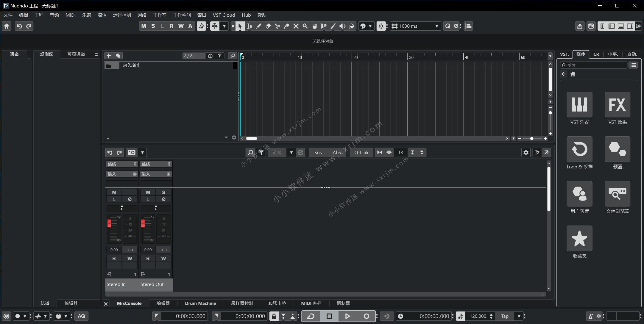Screen dimensions: 644x324
Task: Open the Favorites star tile
Action: pos(579,238)
